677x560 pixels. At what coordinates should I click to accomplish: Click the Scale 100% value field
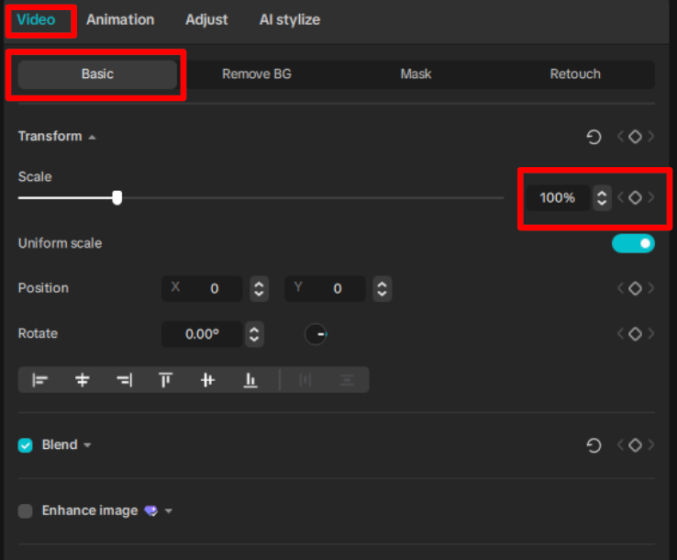(x=557, y=198)
